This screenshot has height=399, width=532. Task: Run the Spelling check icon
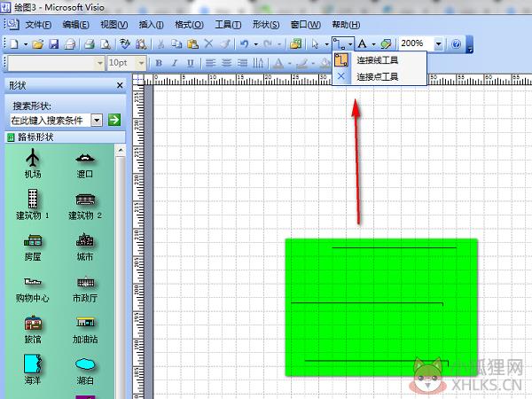(125, 44)
